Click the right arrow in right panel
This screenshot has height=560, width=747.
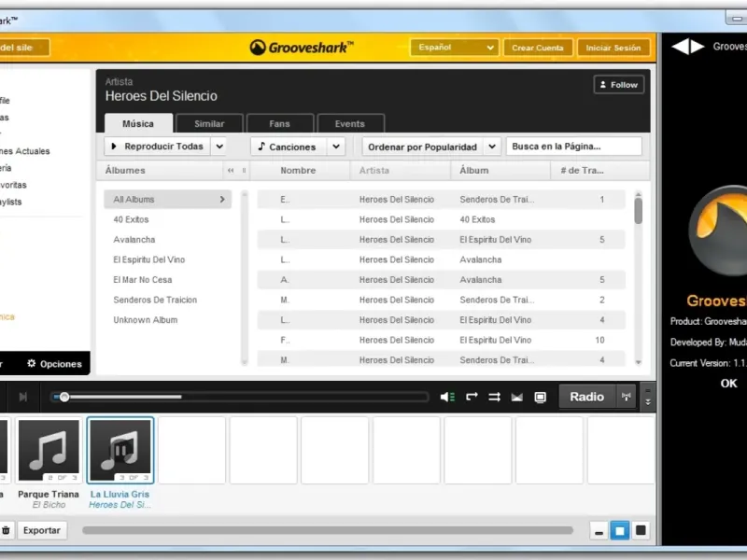click(698, 46)
